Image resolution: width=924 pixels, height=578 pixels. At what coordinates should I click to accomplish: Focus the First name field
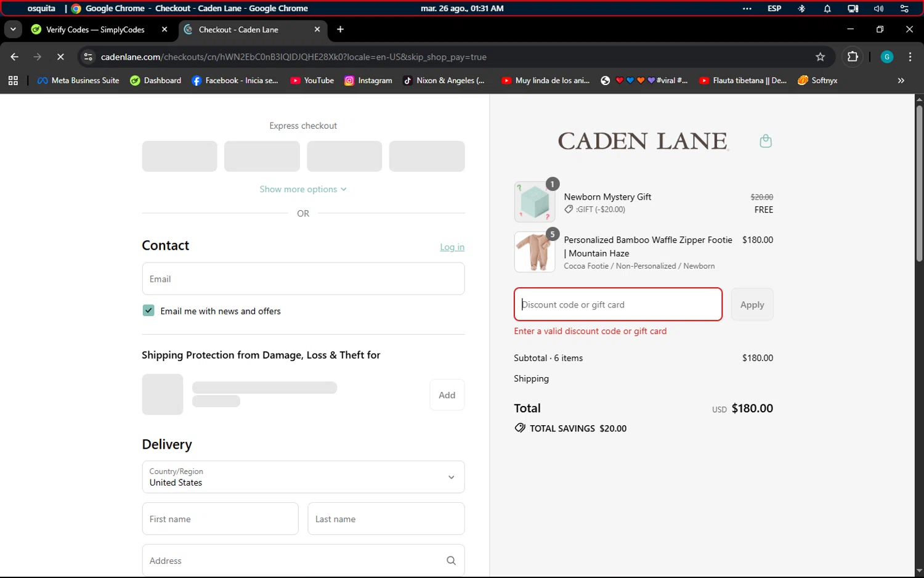click(220, 519)
